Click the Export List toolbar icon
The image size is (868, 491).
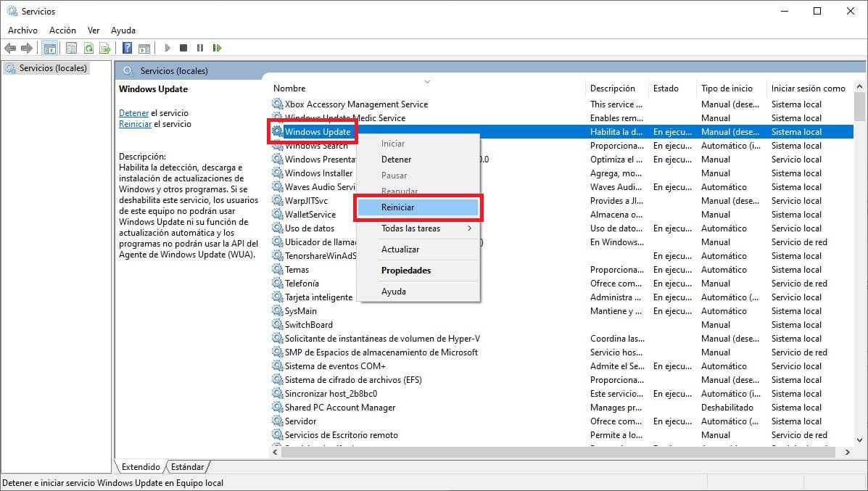pyautogui.click(x=105, y=48)
